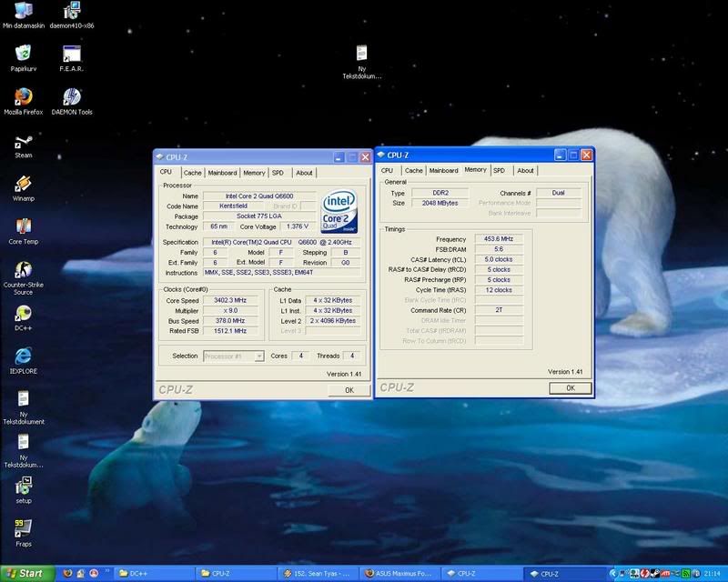Expand the Quick Launch overflow chevron
This screenshot has height=582, width=728.
point(107,571)
